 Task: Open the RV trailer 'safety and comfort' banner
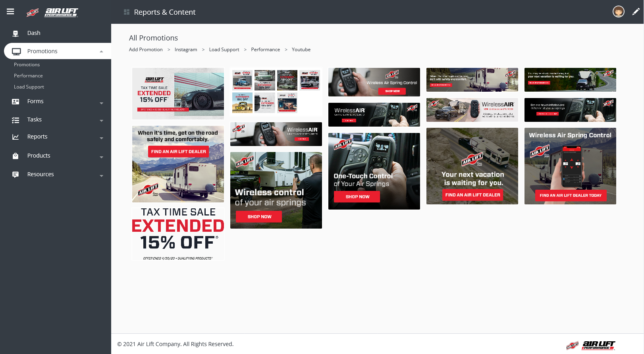(472, 80)
